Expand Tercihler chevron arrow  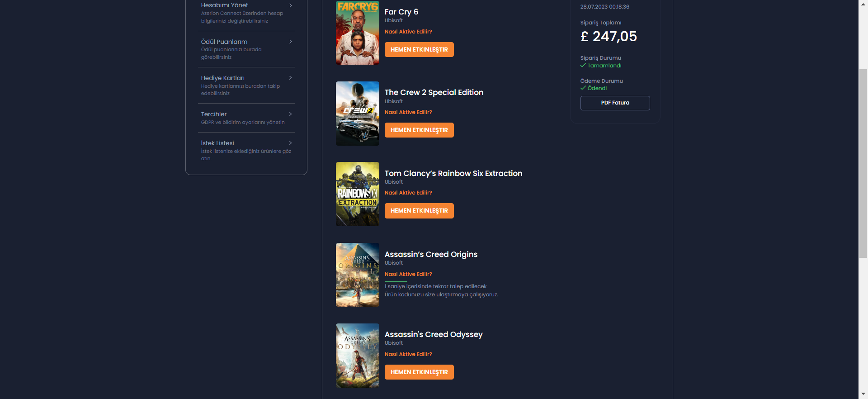pos(290,114)
